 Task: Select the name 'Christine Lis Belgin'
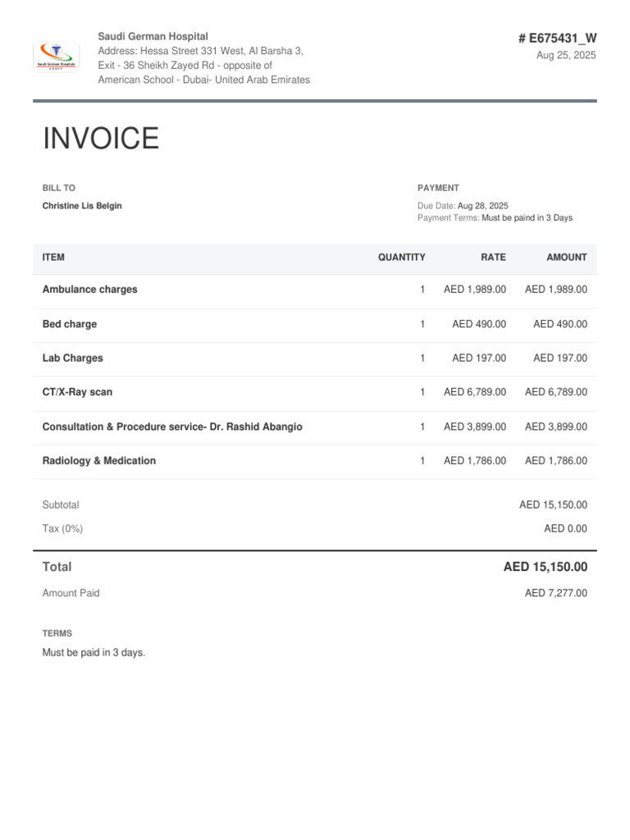point(82,206)
